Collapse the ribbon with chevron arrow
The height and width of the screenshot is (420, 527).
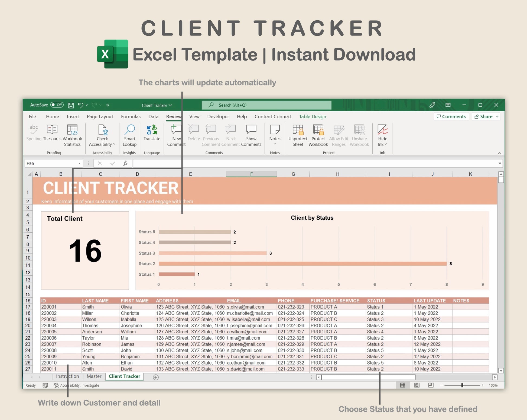pyautogui.click(x=499, y=153)
